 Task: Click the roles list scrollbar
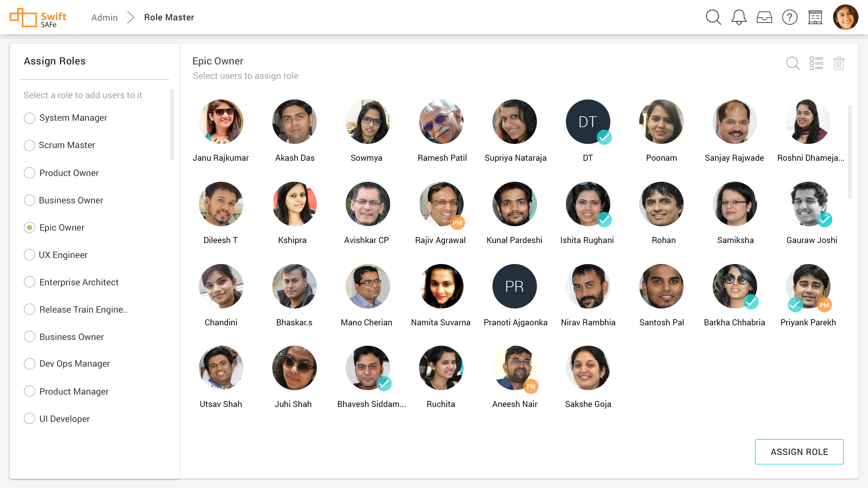click(172, 125)
